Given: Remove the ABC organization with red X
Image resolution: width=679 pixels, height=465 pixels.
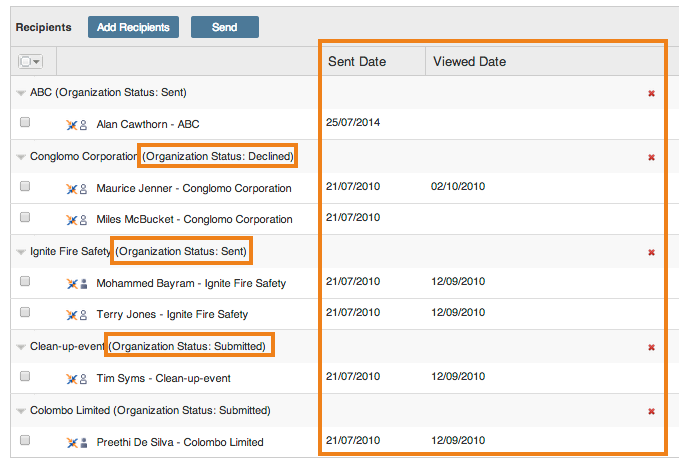Looking at the screenshot, I should click(x=651, y=94).
